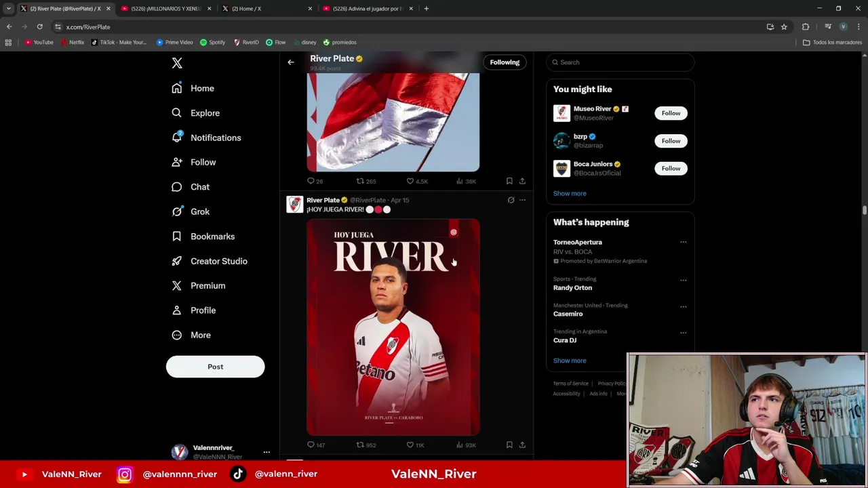Follow Museo River
This screenshot has height=488, width=868.
pos(671,113)
